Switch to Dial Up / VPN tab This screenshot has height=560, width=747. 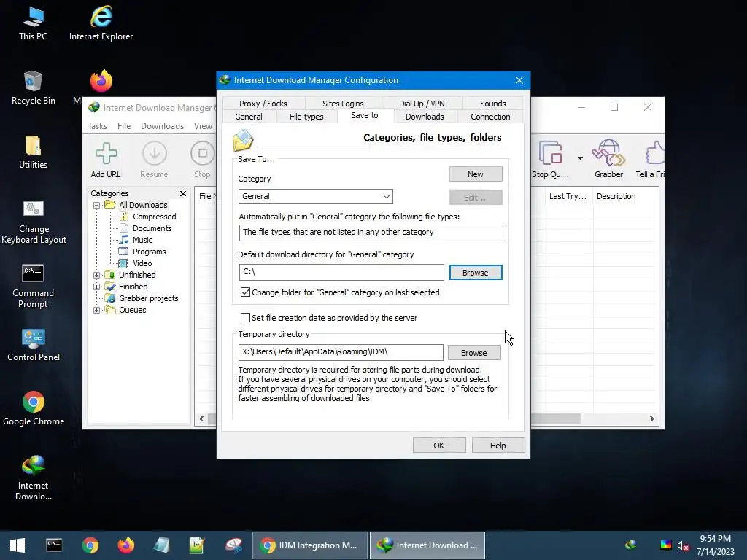click(x=422, y=104)
